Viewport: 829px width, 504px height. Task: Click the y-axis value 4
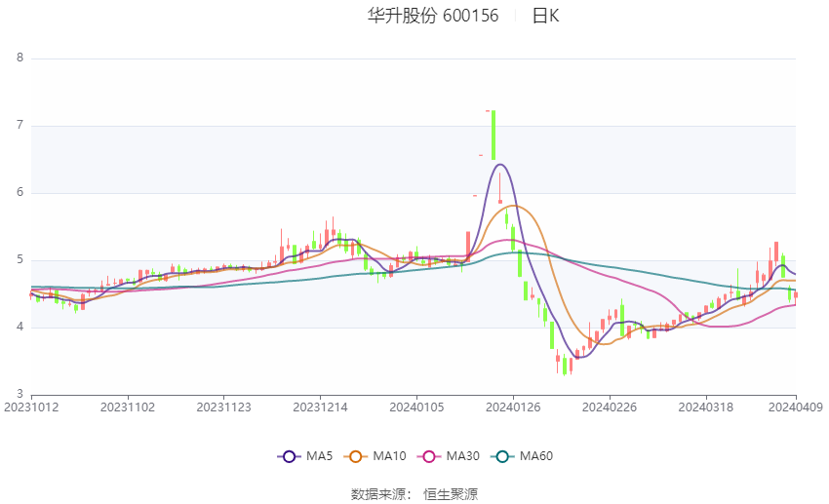tap(20, 327)
